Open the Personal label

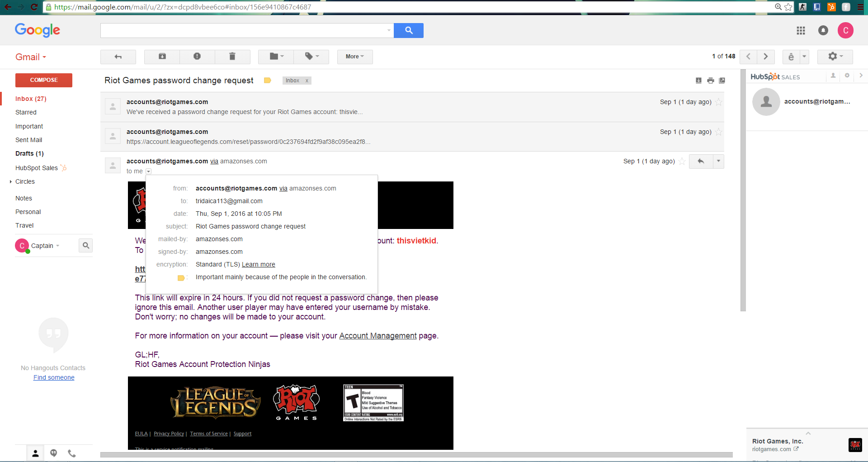point(28,212)
